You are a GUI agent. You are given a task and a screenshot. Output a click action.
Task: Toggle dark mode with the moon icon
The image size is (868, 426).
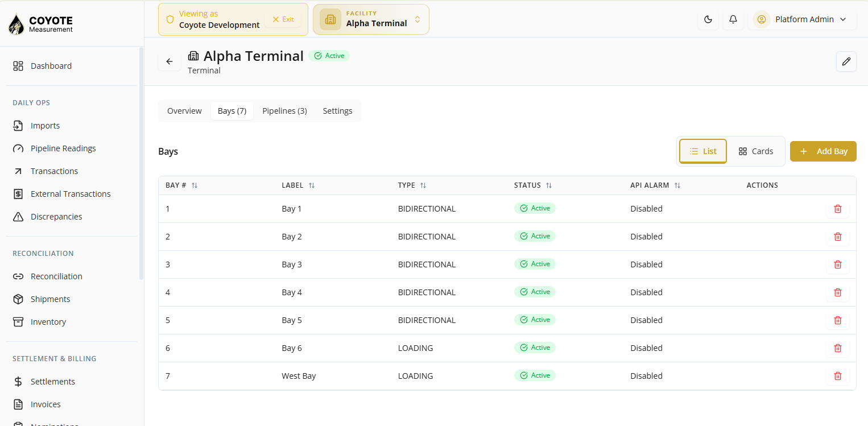[x=708, y=19]
